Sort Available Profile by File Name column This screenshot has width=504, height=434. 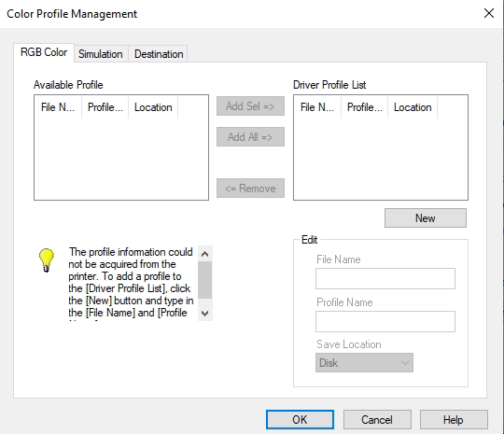coord(58,107)
